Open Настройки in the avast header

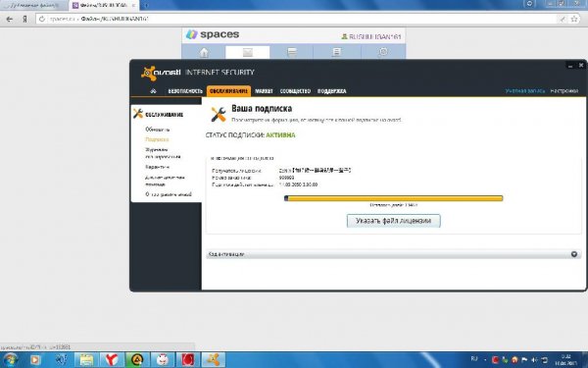[x=564, y=91]
